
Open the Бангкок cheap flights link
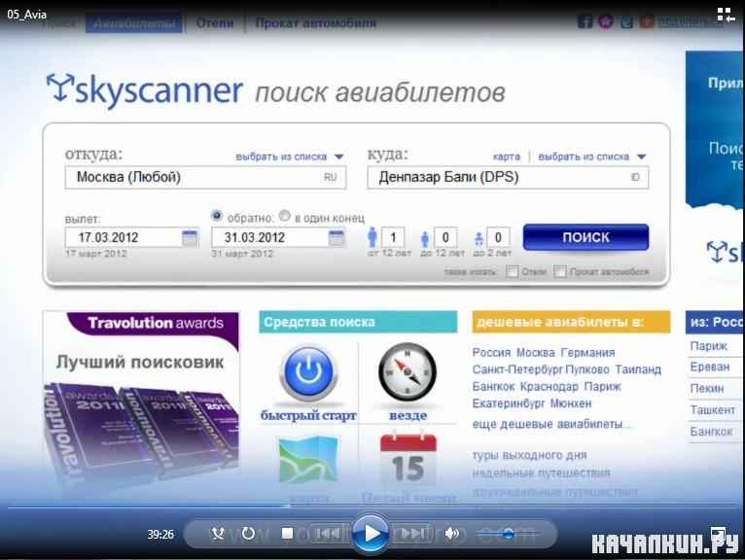(x=493, y=387)
